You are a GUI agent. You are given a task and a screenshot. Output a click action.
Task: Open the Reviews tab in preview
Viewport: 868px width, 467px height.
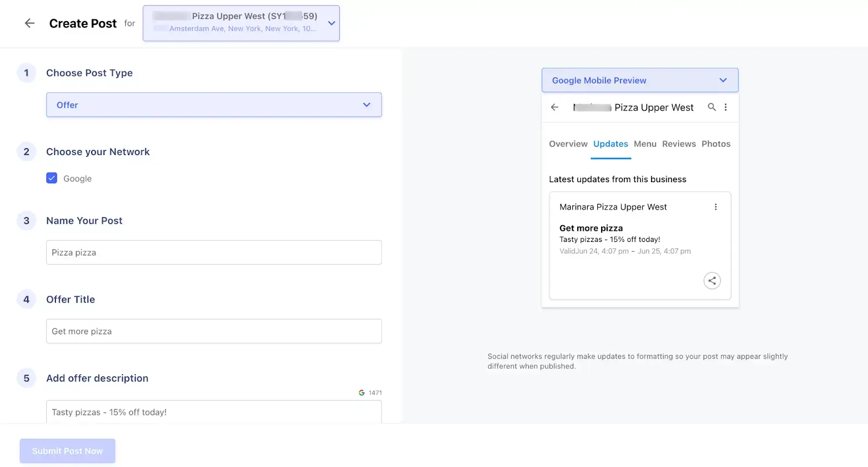(x=679, y=144)
